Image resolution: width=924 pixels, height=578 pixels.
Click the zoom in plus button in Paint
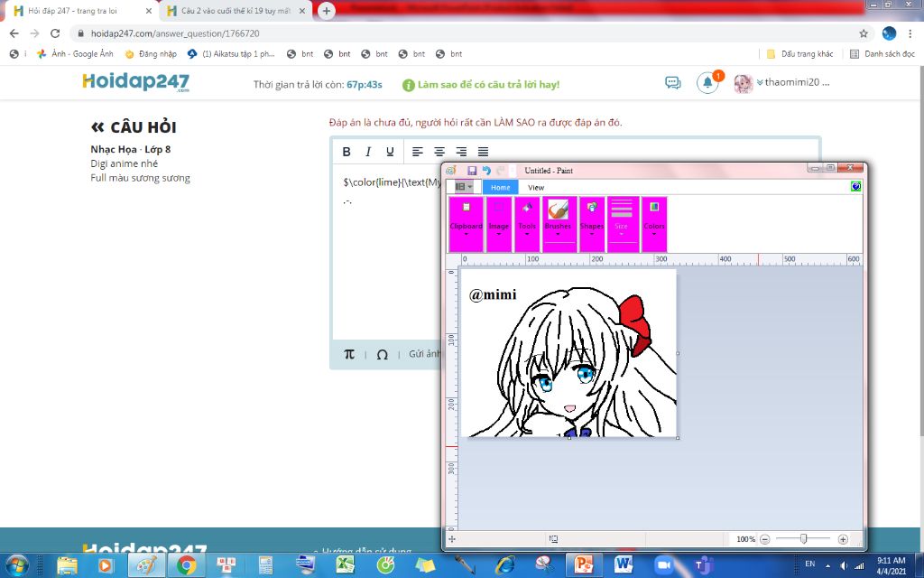click(843, 539)
